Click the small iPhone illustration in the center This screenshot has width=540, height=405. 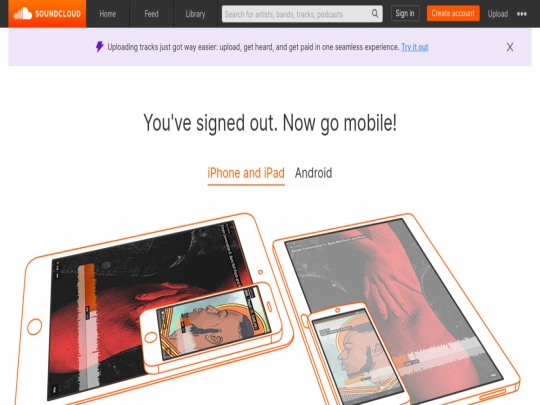(x=212, y=327)
